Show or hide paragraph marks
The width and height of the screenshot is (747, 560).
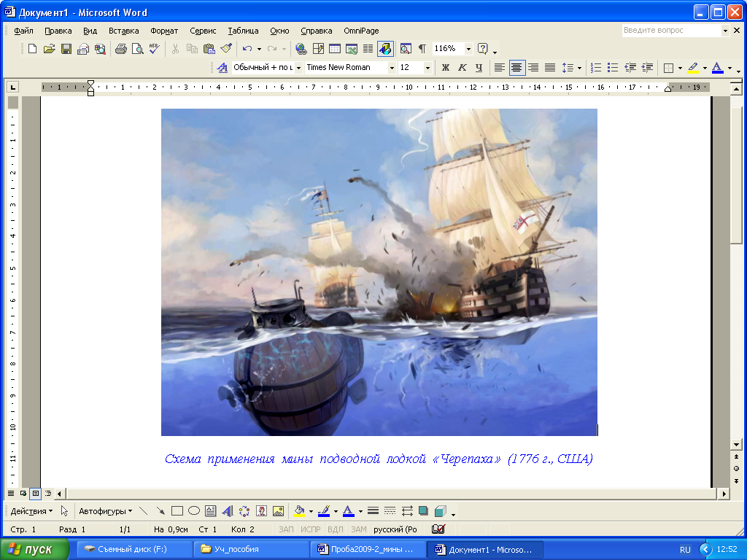coord(422,49)
